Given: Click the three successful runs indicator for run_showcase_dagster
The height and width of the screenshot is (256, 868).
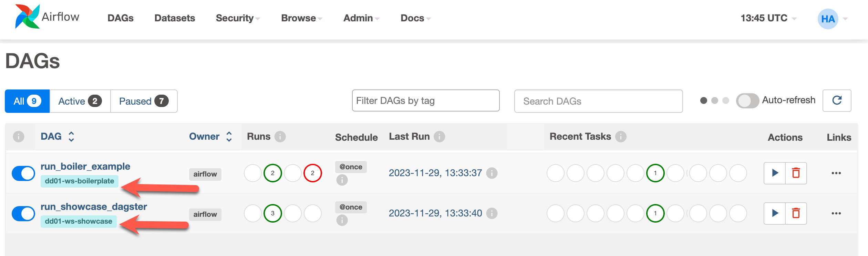Looking at the screenshot, I should (273, 213).
